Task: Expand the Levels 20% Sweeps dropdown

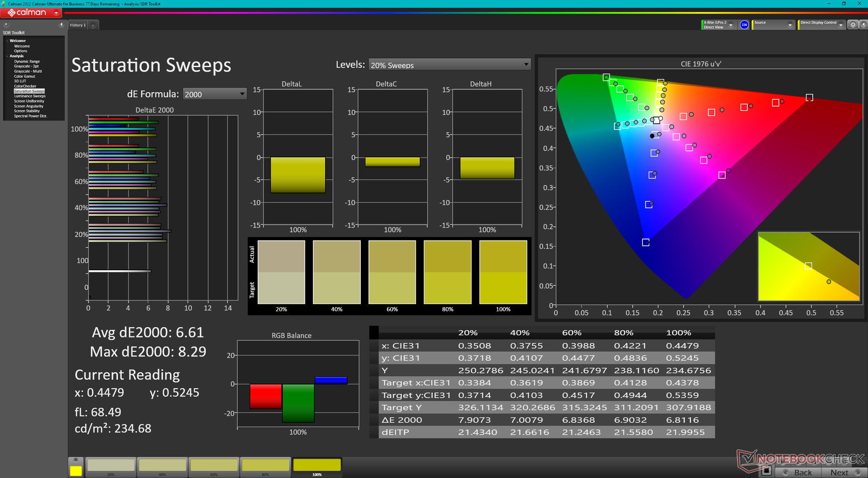Action: [526, 65]
